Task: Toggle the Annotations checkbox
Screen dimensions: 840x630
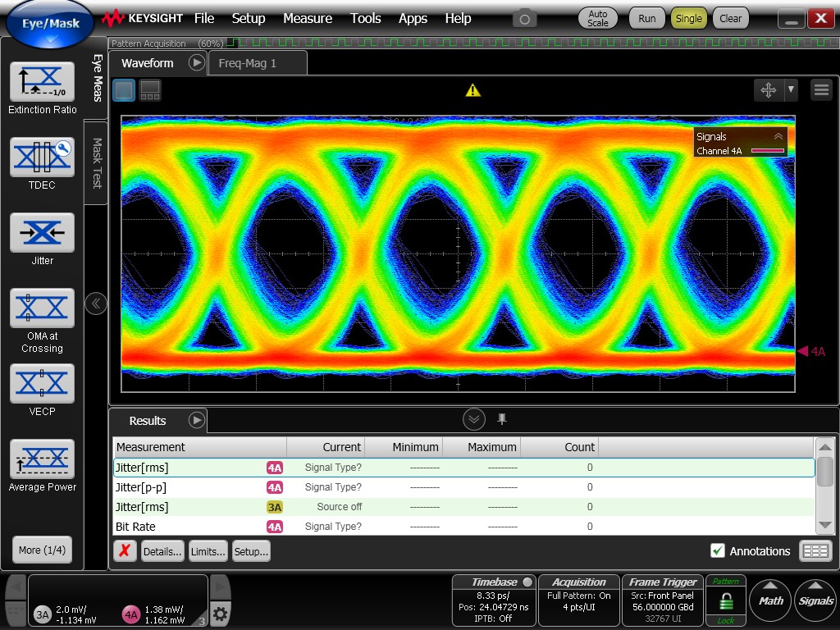Action: pos(718,551)
